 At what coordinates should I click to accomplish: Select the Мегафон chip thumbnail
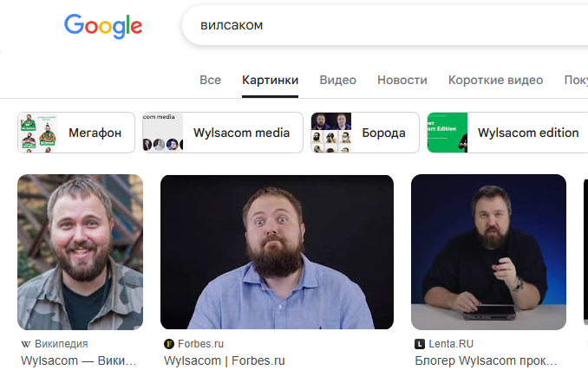click(38, 133)
